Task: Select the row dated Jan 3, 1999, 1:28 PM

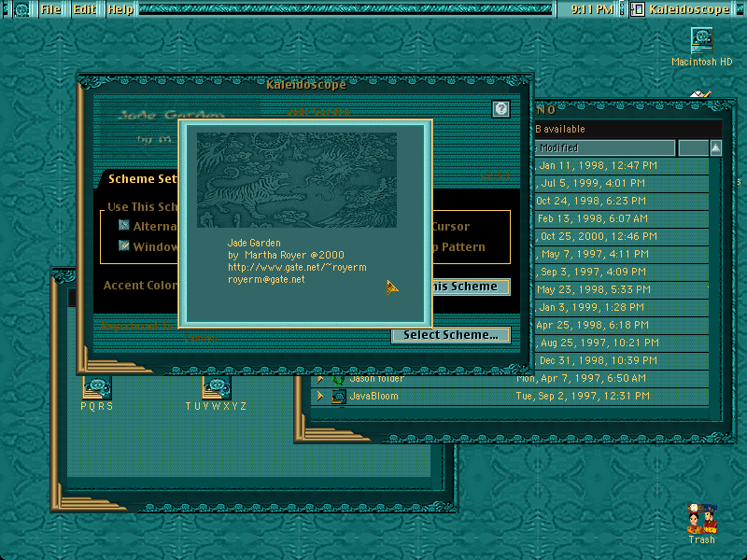Action: point(621,308)
